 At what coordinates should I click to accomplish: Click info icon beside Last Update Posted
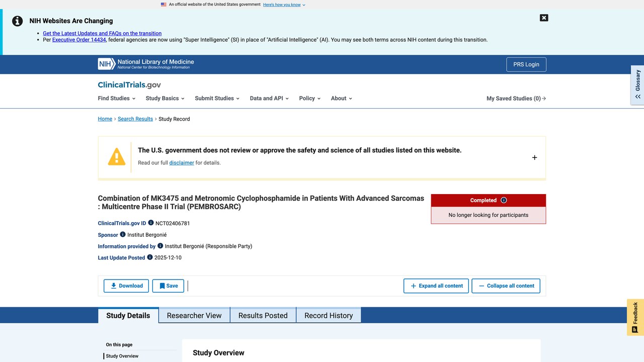point(150,257)
